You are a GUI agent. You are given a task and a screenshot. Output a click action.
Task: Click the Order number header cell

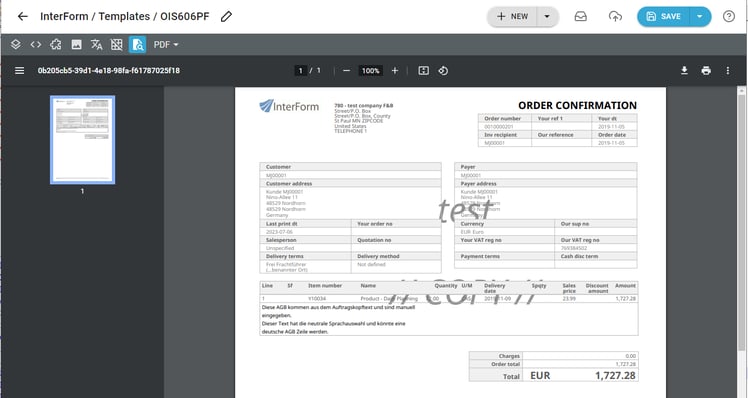click(505, 118)
